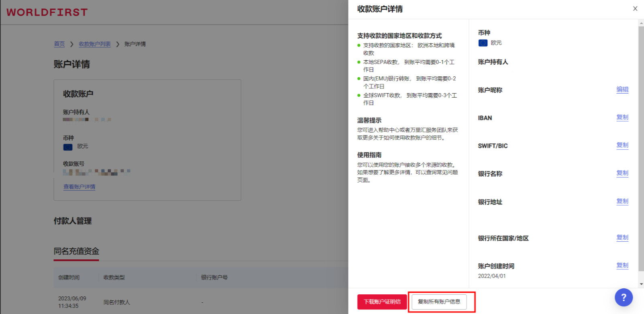Click the 下载账户证明信 button
Image resolution: width=644 pixels, height=314 pixels.
point(382,302)
